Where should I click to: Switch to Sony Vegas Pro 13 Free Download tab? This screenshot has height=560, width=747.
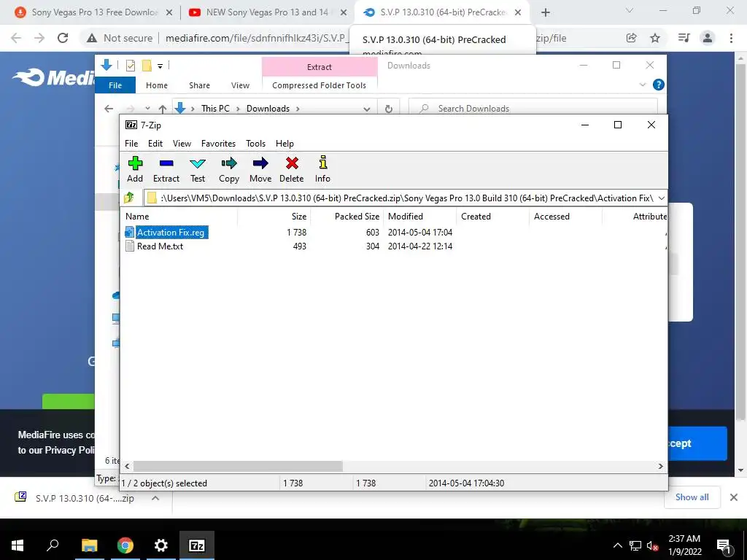pos(93,12)
